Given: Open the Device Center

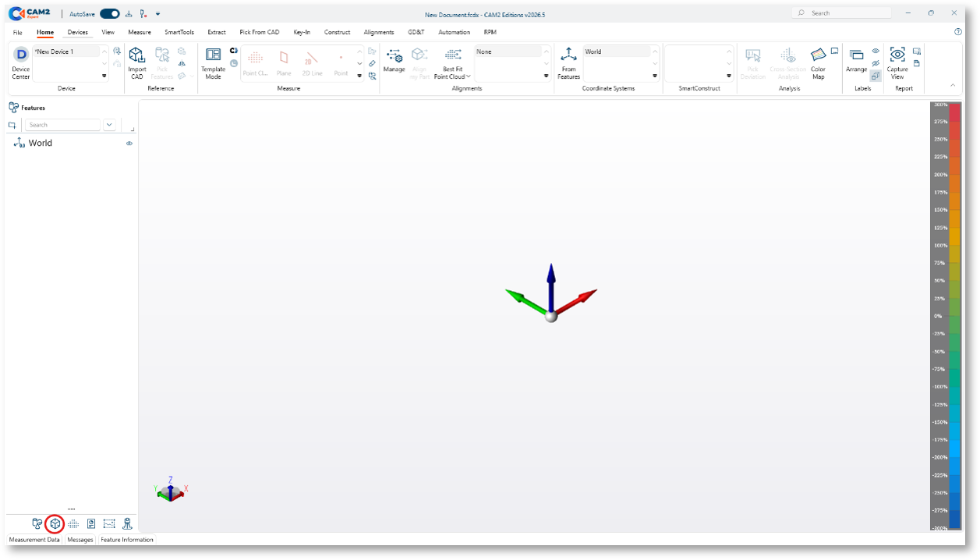Looking at the screenshot, I should coord(21,62).
